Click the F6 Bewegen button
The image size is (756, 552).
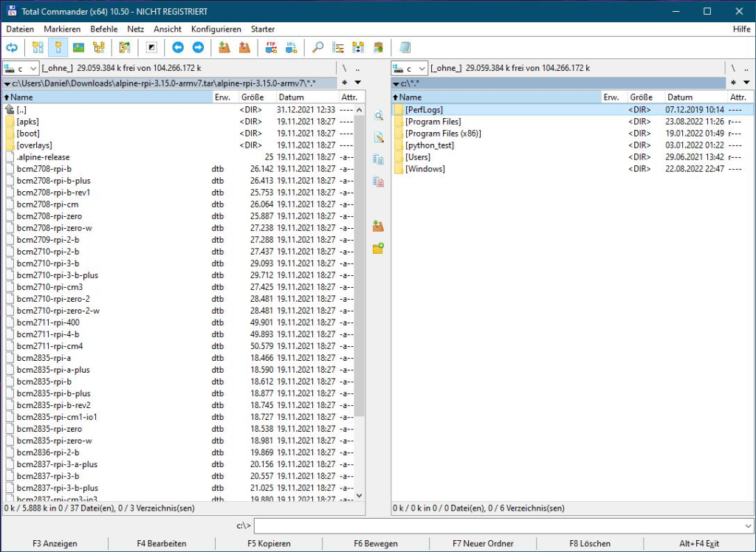376,543
